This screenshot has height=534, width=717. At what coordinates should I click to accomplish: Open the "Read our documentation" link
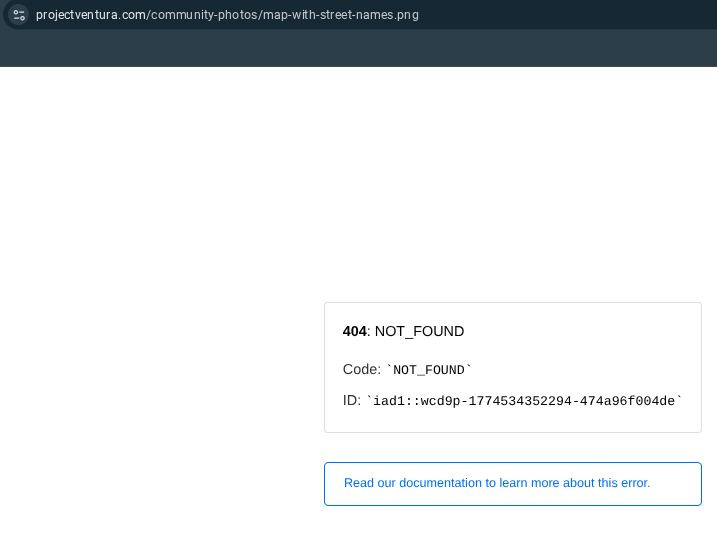(496, 483)
